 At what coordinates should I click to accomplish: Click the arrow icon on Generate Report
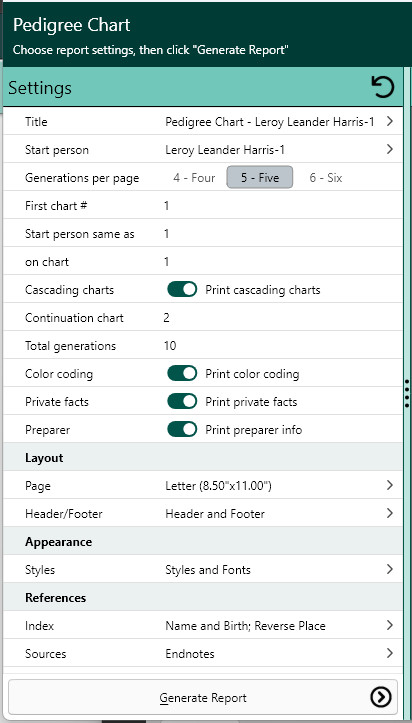[x=381, y=698]
